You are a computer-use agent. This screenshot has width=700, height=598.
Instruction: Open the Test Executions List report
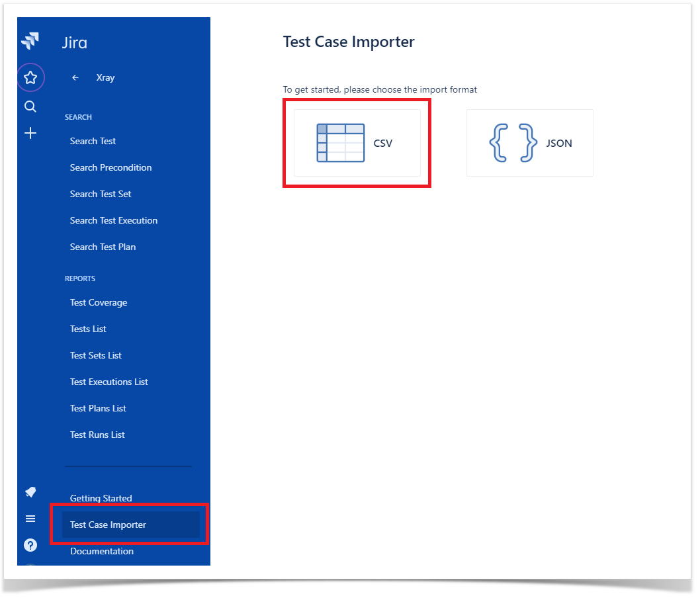click(109, 382)
